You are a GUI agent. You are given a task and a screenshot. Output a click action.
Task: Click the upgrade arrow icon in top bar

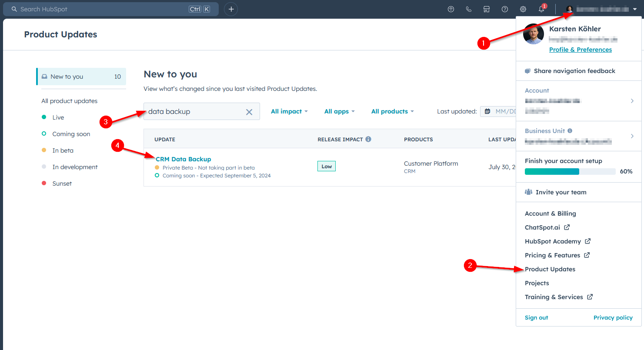pos(450,9)
